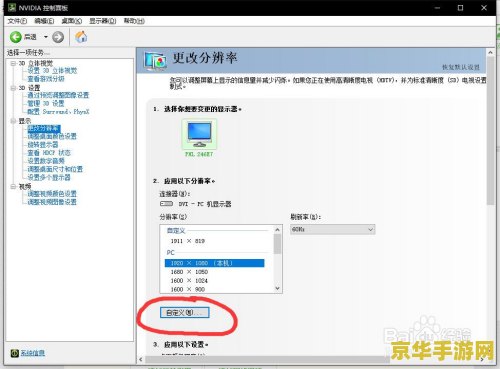500x369 pixels.
Task: Open the 刷新率 60Hz dropdown
Action: [x=333, y=229]
